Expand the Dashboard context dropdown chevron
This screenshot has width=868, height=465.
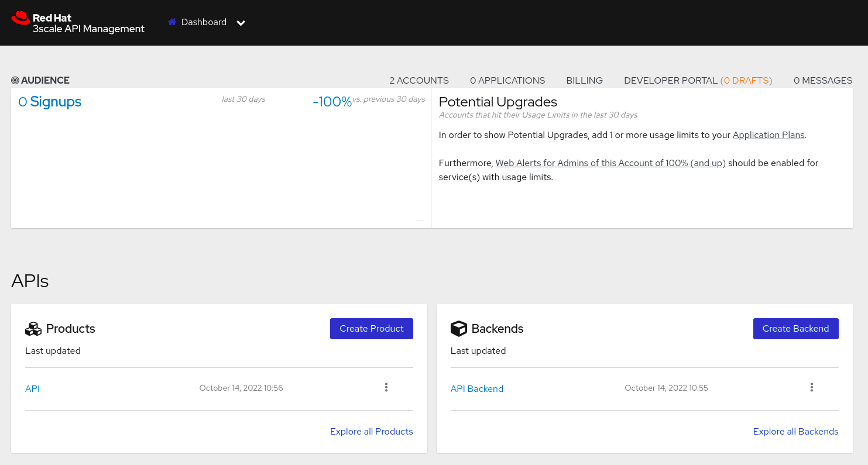pos(241,23)
